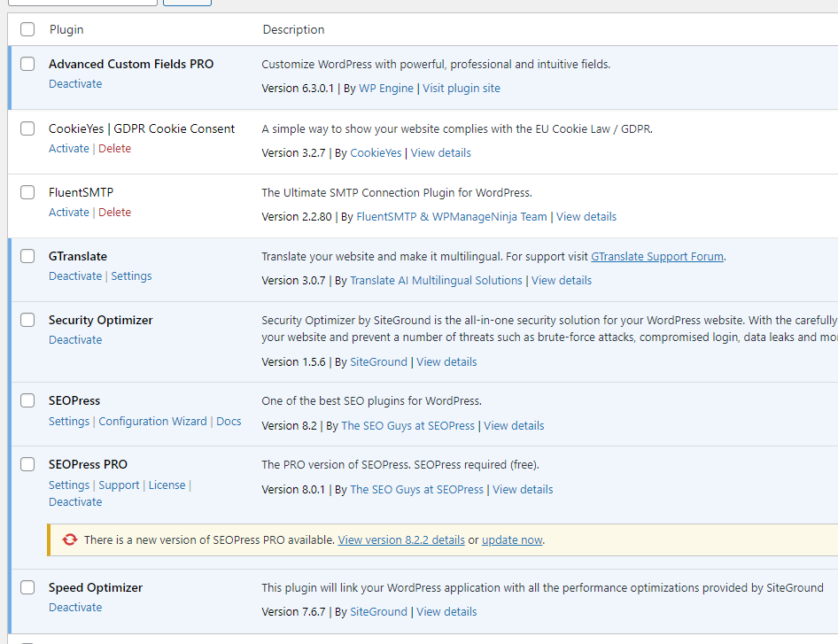Click the Security Optimizer plugin name
The width and height of the screenshot is (838, 644).
coord(100,320)
